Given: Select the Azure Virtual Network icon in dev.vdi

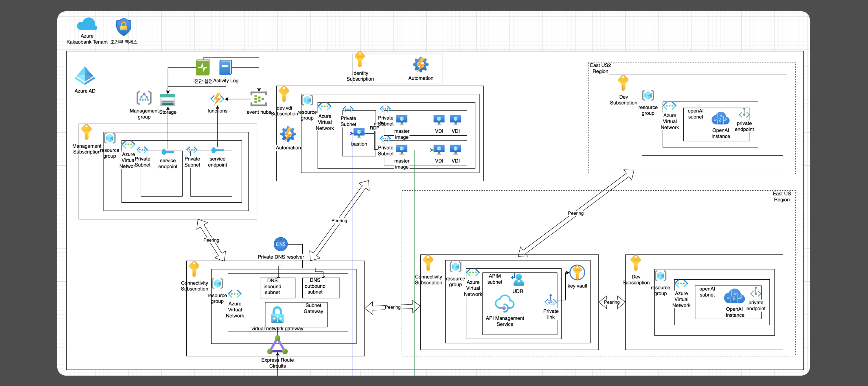Looking at the screenshot, I should click(x=325, y=107).
